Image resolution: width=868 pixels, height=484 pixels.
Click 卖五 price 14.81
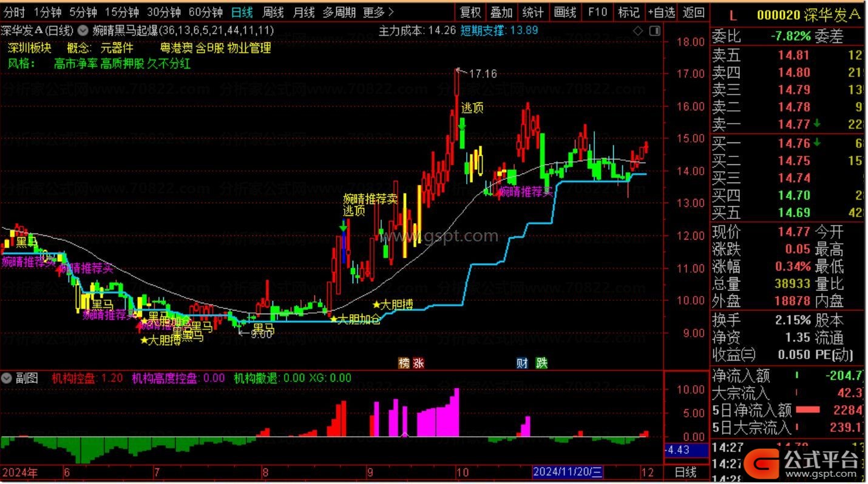(x=795, y=56)
